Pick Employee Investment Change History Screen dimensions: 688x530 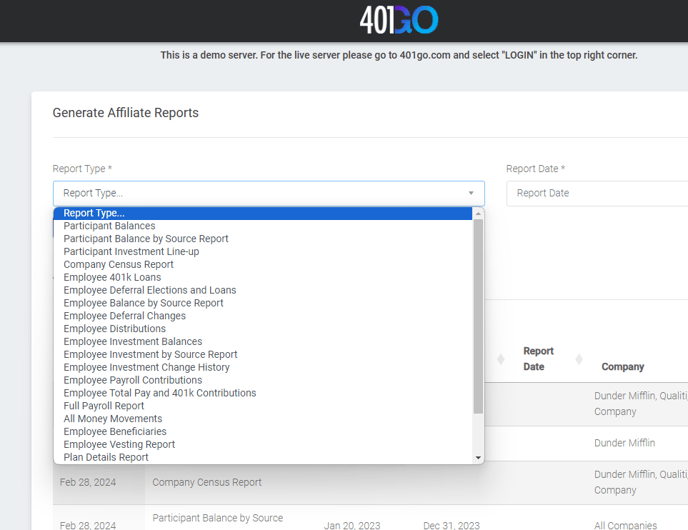[146, 368]
